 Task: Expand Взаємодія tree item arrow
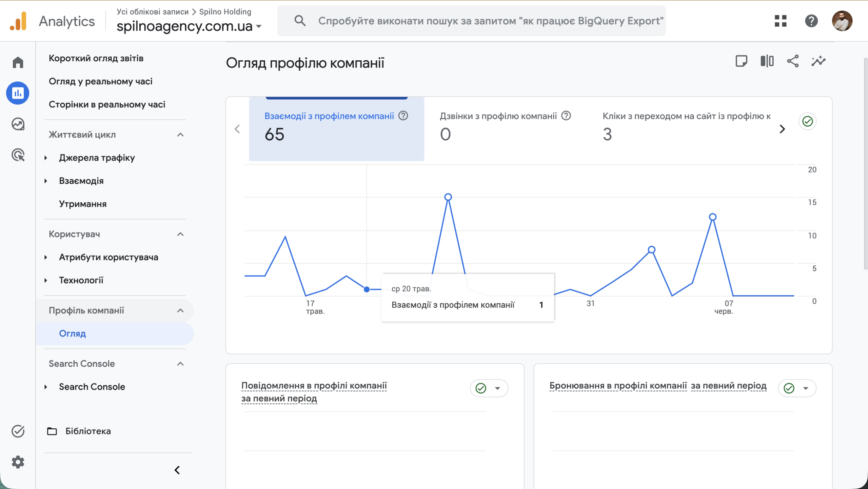click(46, 181)
